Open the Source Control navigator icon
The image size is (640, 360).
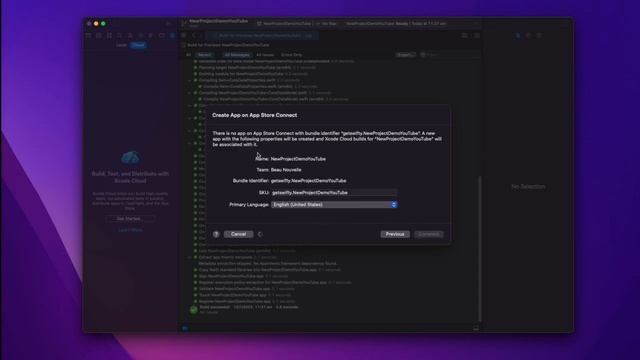click(x=99, y=36)
